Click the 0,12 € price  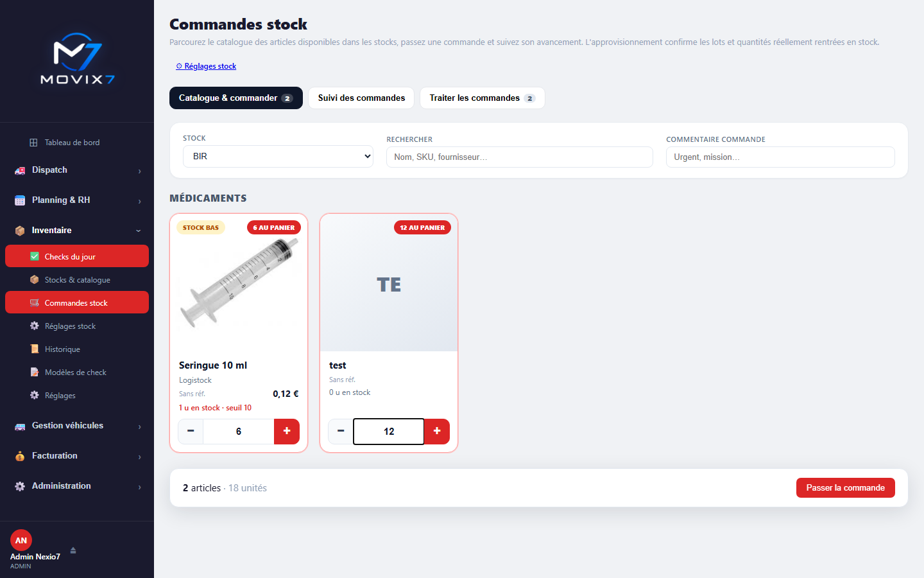286,394
